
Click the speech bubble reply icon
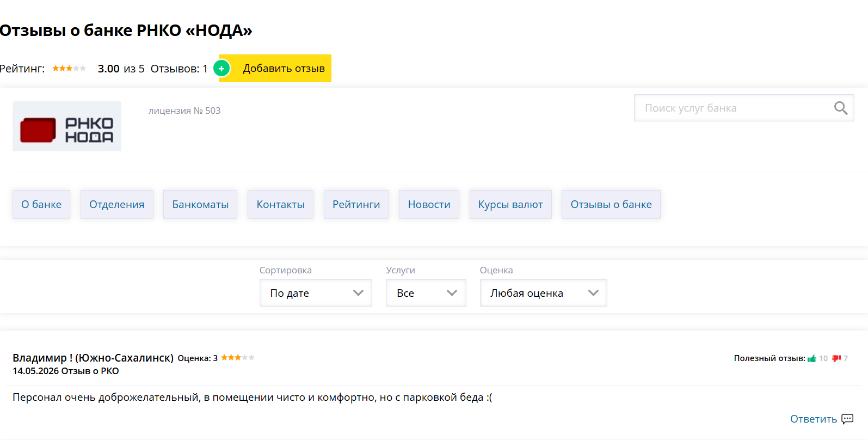[847, 419]
